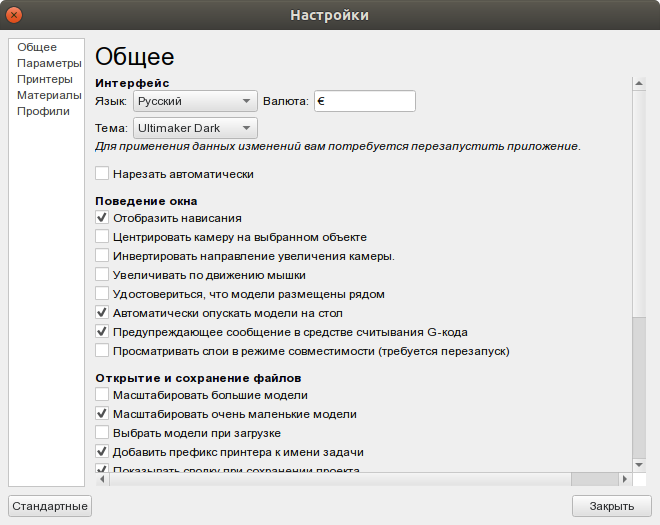The image size is (660, 525).
Task: Uncheck Добавить префикс принтера к имени задачи
Action: (x=102, y=451)
